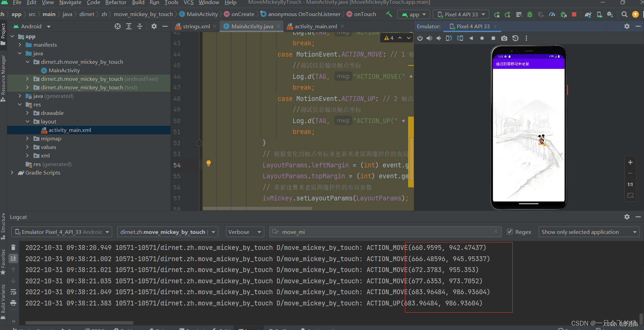
Task: Open Logcat panel settings gear
Action: [x=627, y=217]
